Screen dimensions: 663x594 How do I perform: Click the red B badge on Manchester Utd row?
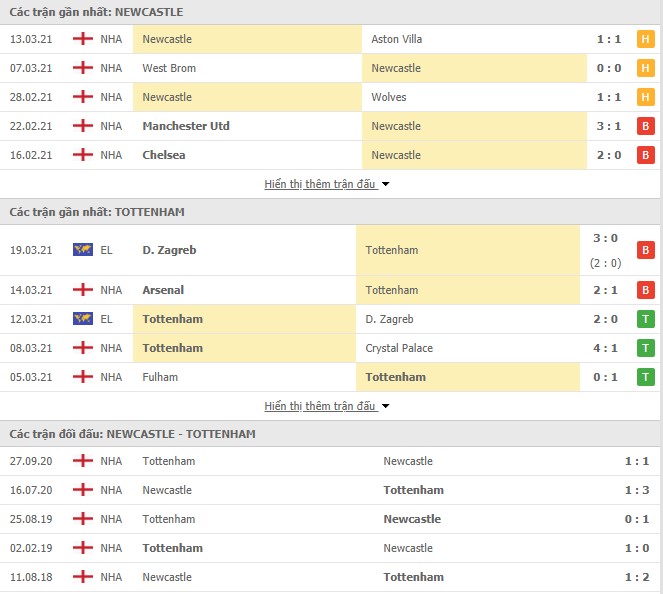click(x=645, y=126)
